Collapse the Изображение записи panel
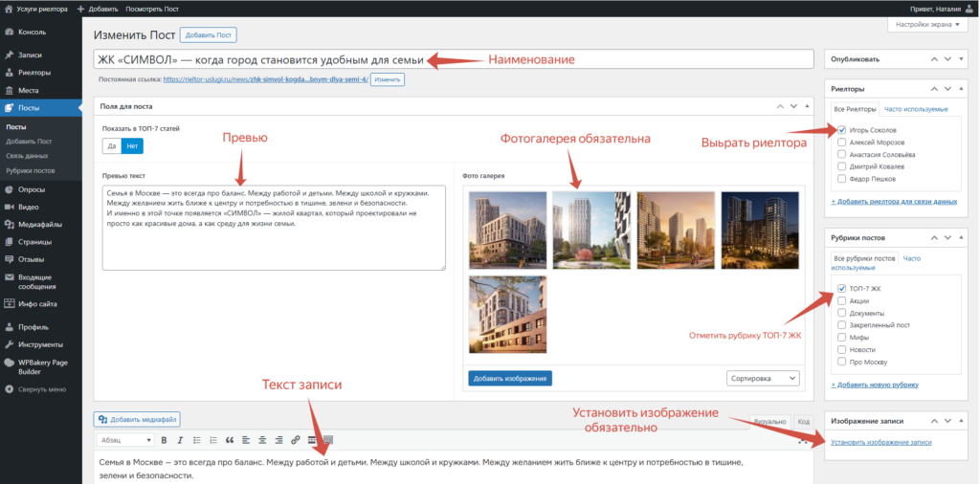Viewport: 980px width, 484px height. pos(961,421)
